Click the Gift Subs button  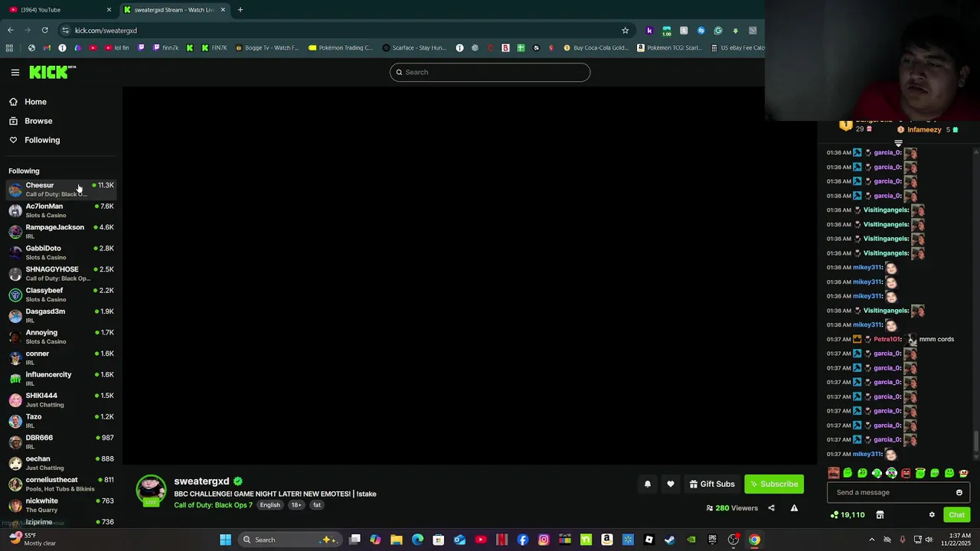(x=712, y=484)
